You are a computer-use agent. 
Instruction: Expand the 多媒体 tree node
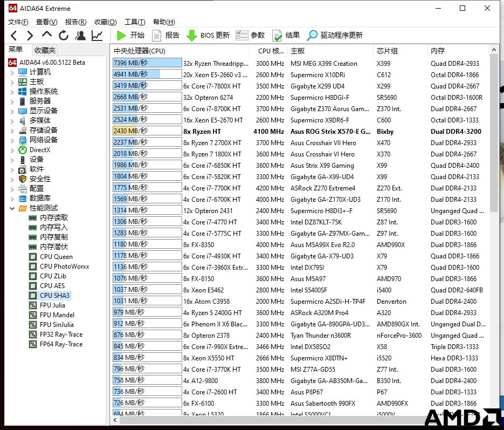tap(12, 121)
